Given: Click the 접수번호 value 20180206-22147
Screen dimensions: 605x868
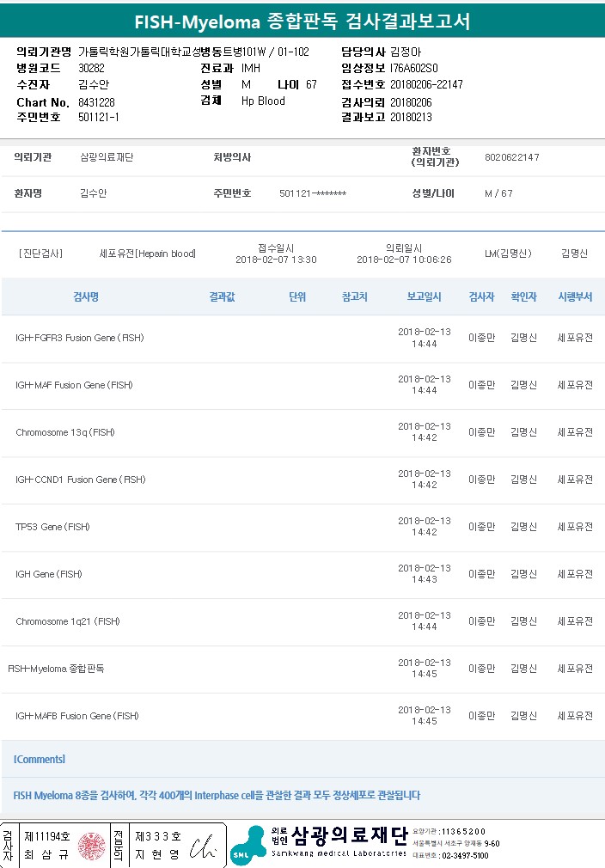Looking at the screenshot, I should click(426, 84).
